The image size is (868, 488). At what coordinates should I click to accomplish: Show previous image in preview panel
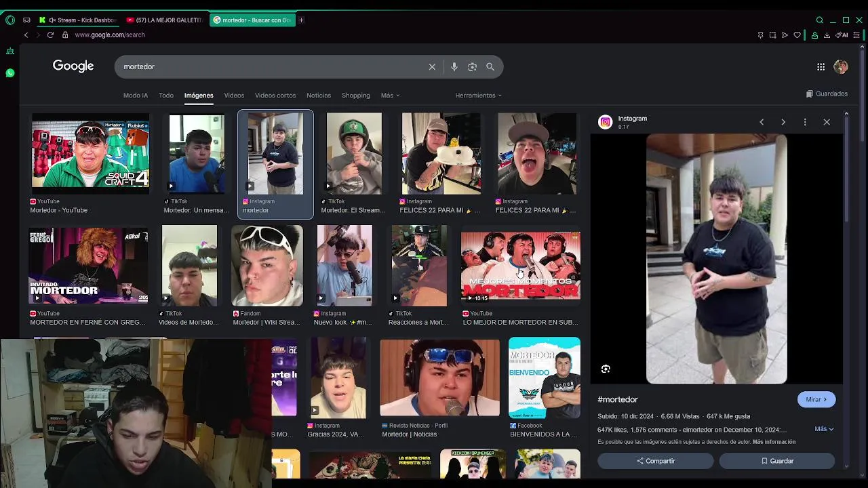coord(762,122)
